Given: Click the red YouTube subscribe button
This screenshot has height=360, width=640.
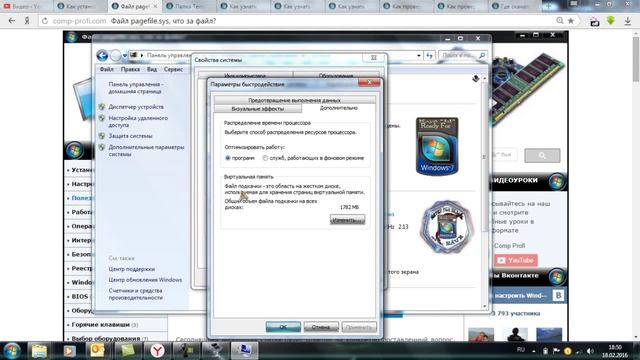Looking at the screenshot, I should (x=516, y=260).
